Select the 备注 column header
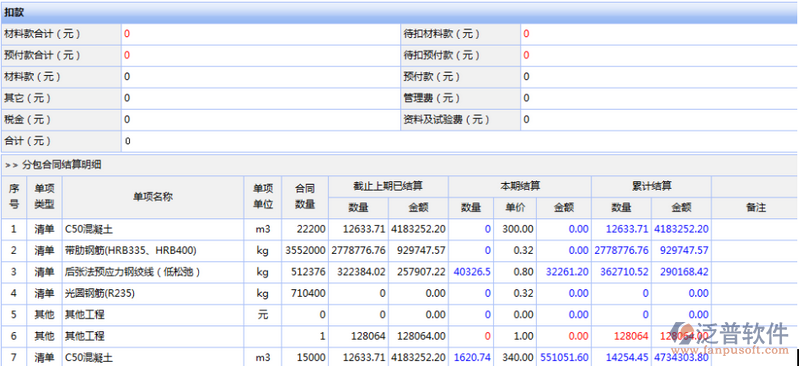 click(x=754, y=207)
